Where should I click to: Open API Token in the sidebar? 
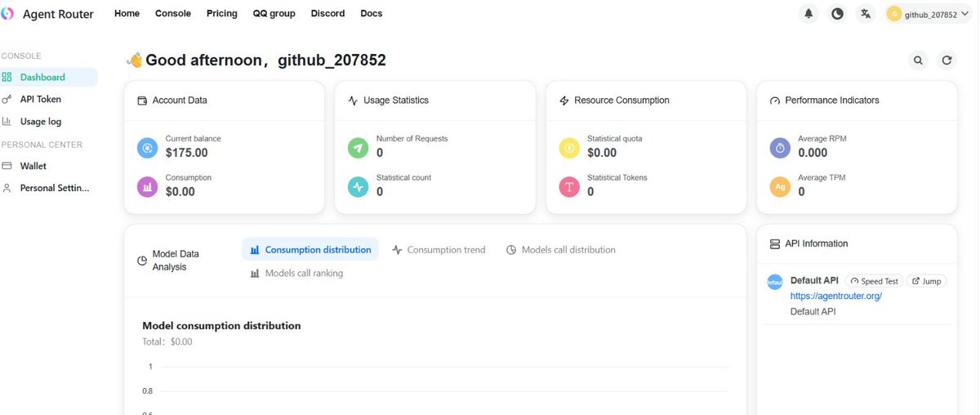49,100
